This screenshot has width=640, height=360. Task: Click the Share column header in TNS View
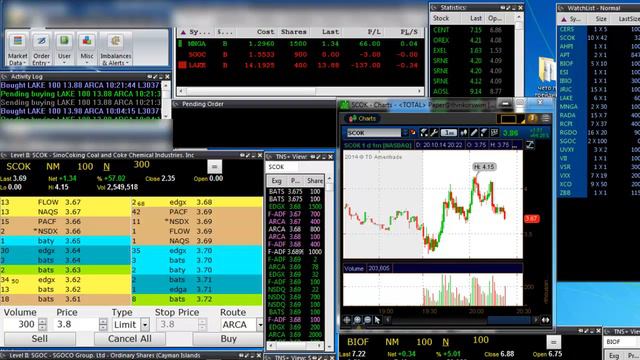(315, 180)
